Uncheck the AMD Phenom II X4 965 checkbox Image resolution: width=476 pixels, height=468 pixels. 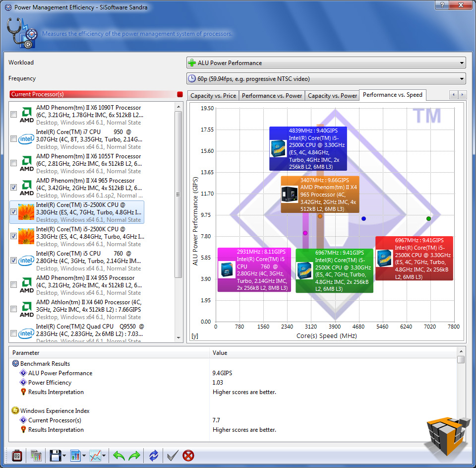pyautogui.click(x=14, y=187)
